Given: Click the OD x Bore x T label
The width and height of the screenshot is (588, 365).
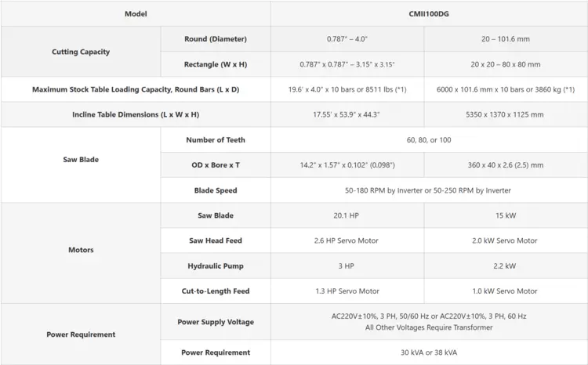Looking at the screenshot, I should [216, 164].
